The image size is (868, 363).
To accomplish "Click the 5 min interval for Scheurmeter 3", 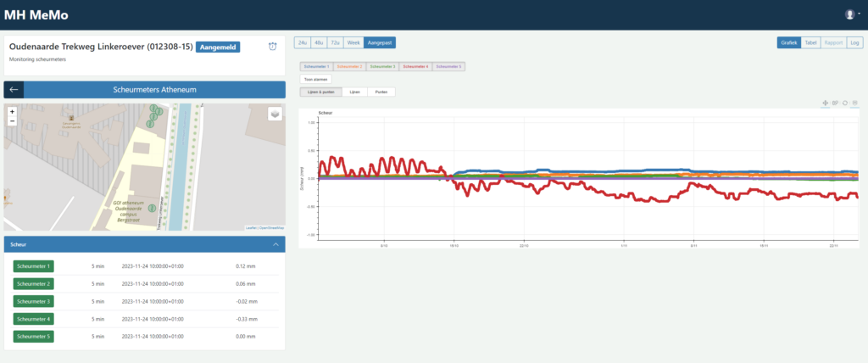I will [x=98, y=301].
